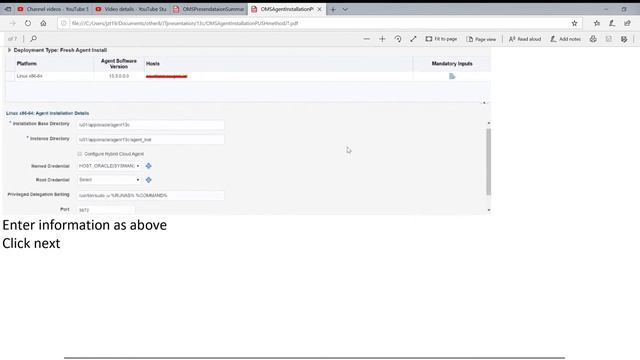
Task: Click Fit to page
Action: [x=441, y=39]
